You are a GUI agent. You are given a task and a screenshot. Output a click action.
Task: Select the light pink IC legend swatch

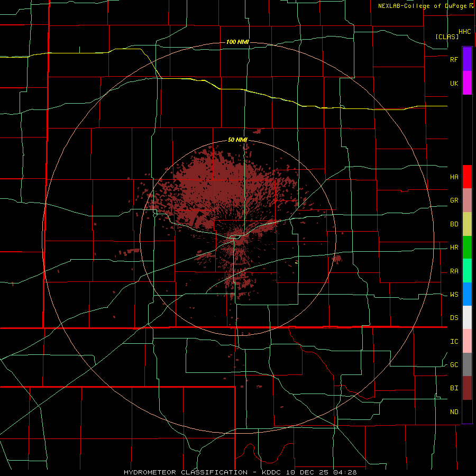click(467, 341)
